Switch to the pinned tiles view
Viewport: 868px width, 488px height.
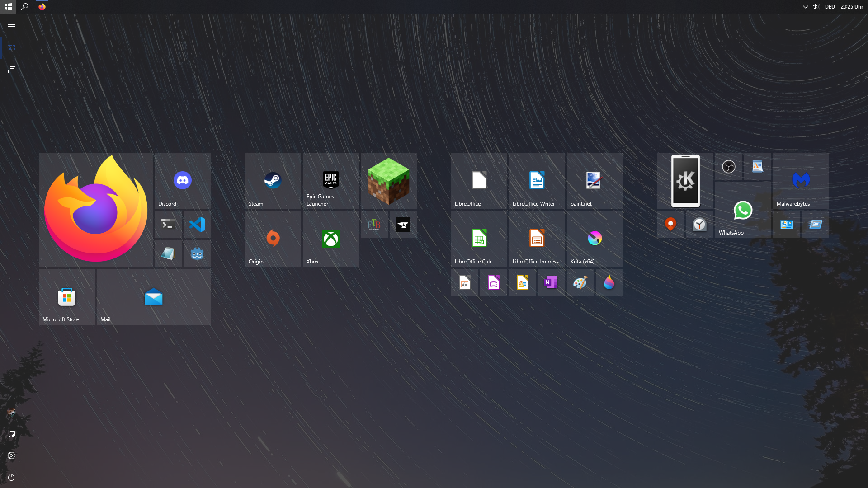11,48
